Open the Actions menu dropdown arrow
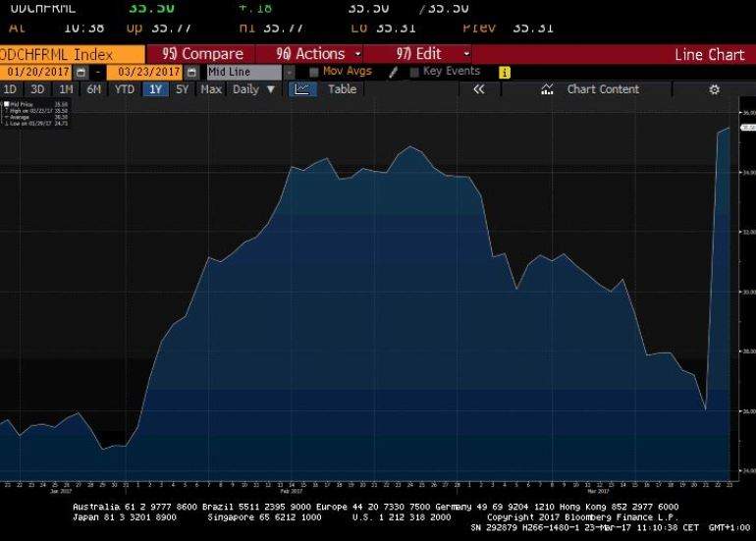Viewport: 756px width, 541px height. 357,54
